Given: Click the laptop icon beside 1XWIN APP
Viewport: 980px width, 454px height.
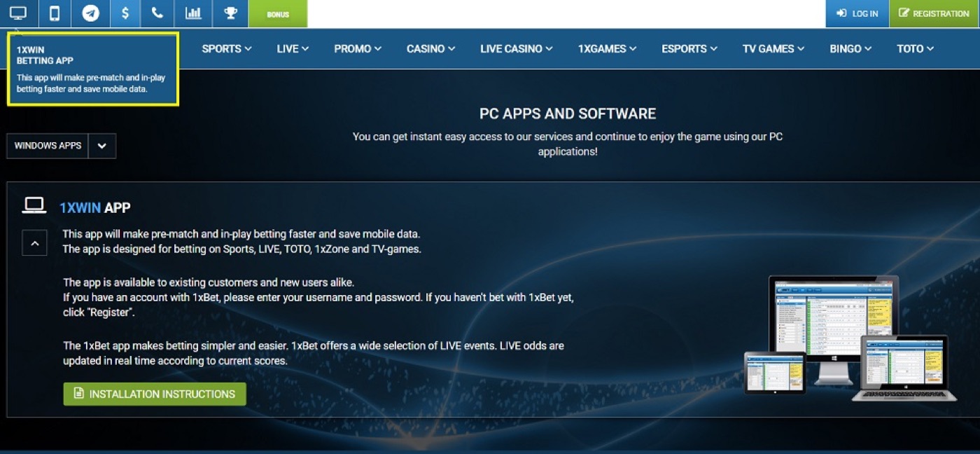Looking at the screenshot, I should (34, 205).
